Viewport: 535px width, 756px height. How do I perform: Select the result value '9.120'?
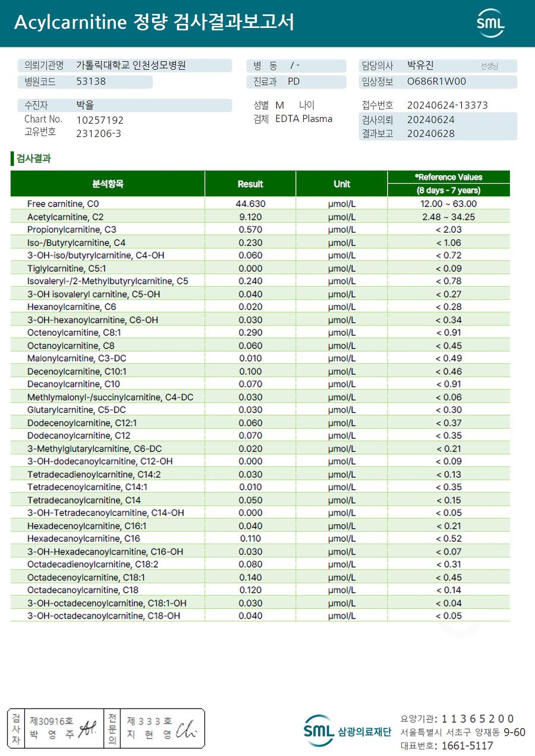click(x=251, y=217)
